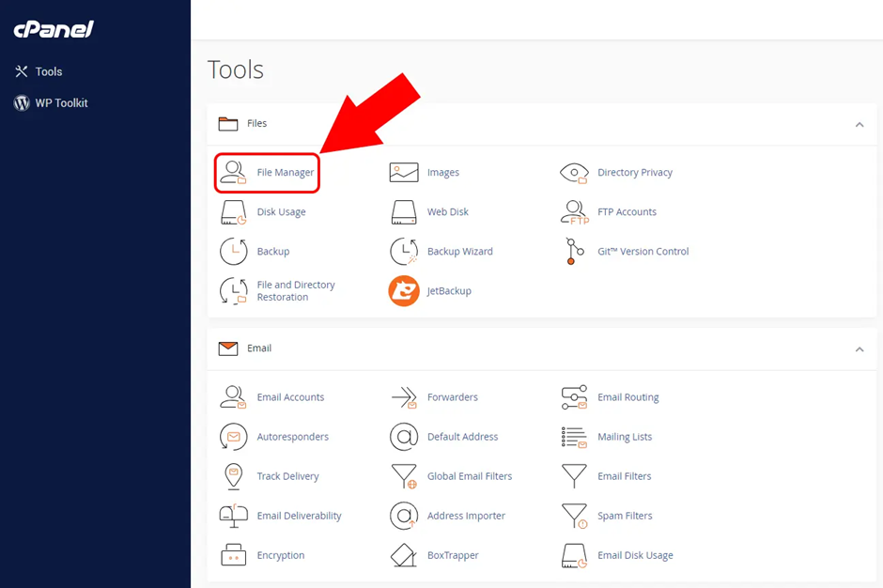The height and width of the screenshot is (588, 883).
Task: Click the Default Address link
Action: pyautogui.click(x=462, y=437)
